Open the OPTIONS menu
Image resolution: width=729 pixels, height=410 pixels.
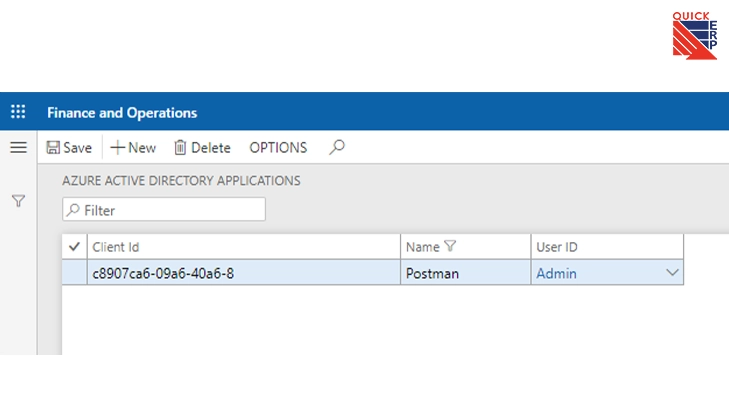[x=278, y=147]
